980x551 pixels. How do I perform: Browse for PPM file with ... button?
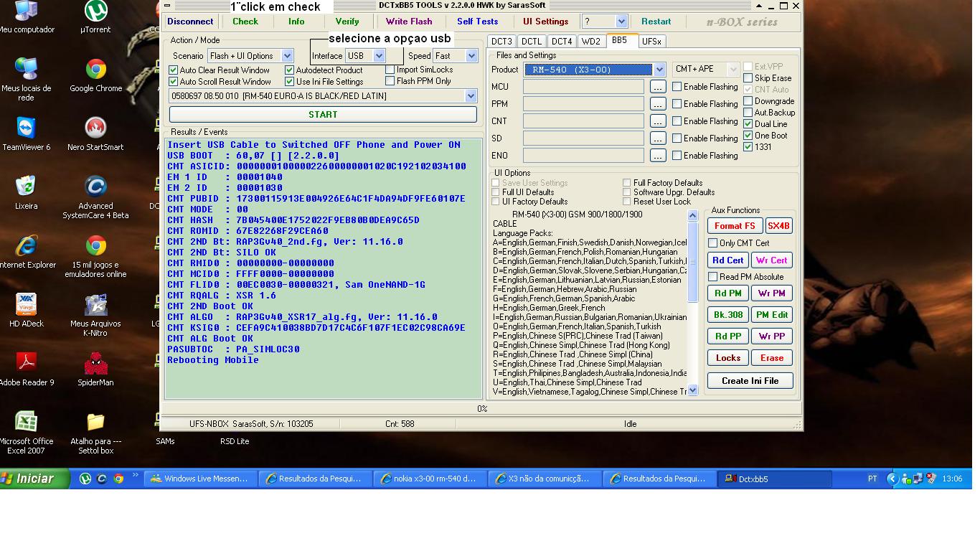[x=658, y=104]
